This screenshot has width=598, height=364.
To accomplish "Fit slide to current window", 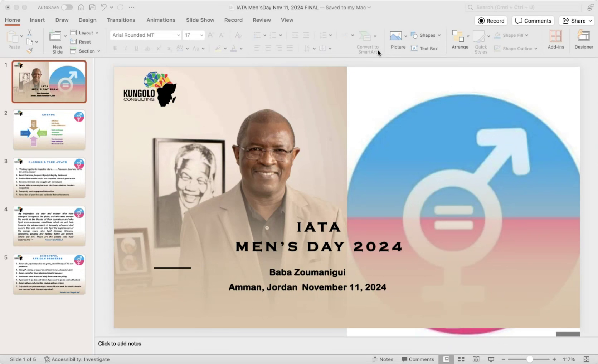I will [x=586, y=359].
